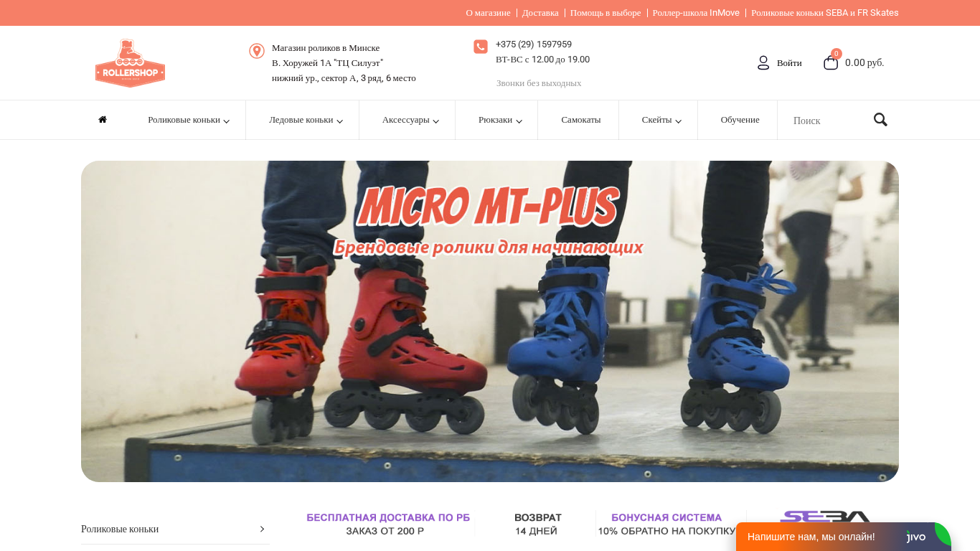The width and height of the screenshot is (980, 551).
Task: Click into the Поиск search field
Action: tap(829, 121)
